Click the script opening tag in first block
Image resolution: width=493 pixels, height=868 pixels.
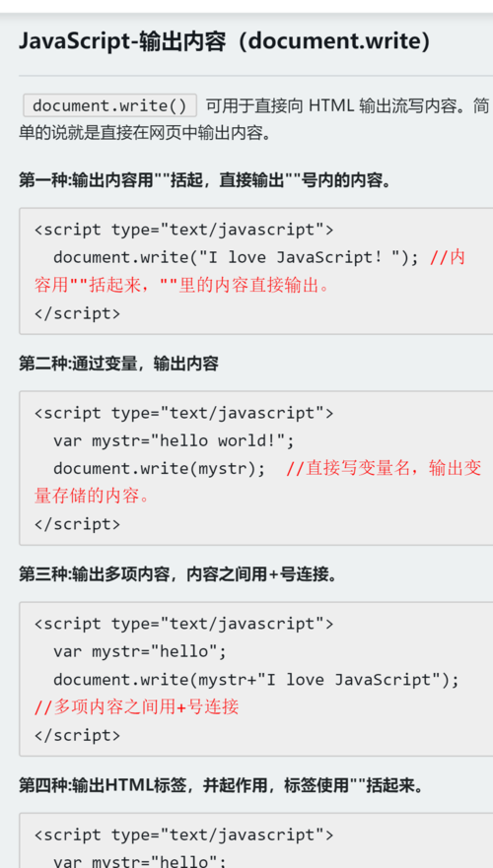click(x=184, y=230)
